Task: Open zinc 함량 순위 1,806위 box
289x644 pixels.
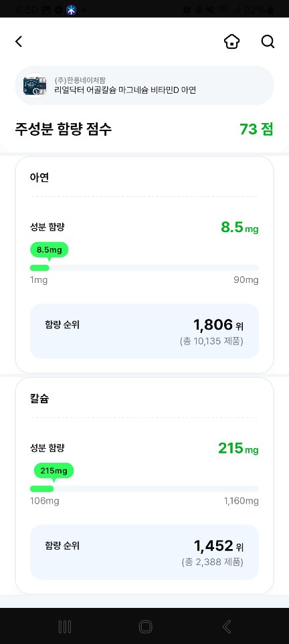Action: click(x=144, y=331)
